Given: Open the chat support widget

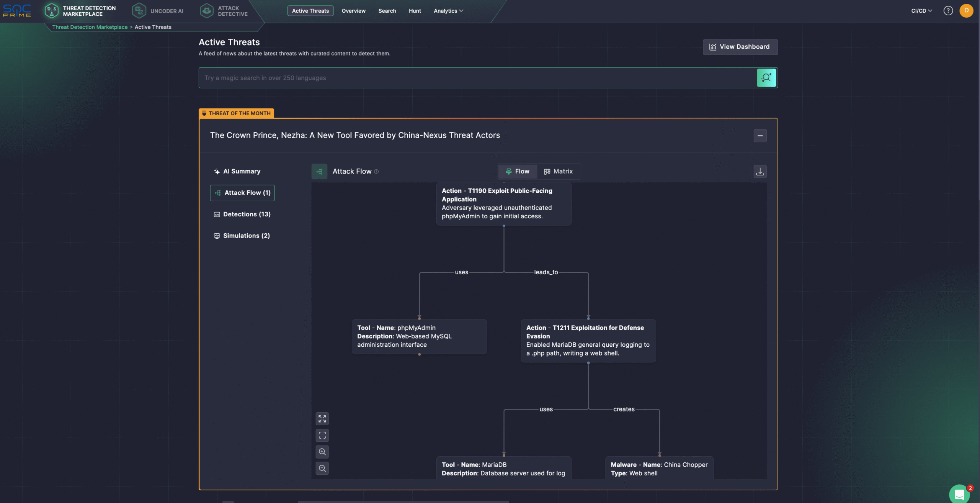Looking at the screenshot, I should point(959,494).
